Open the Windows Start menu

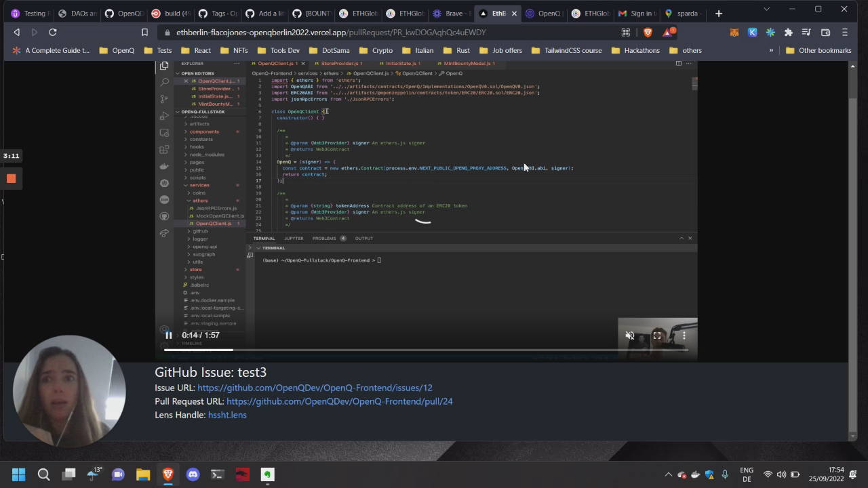[x=18, y=474]
